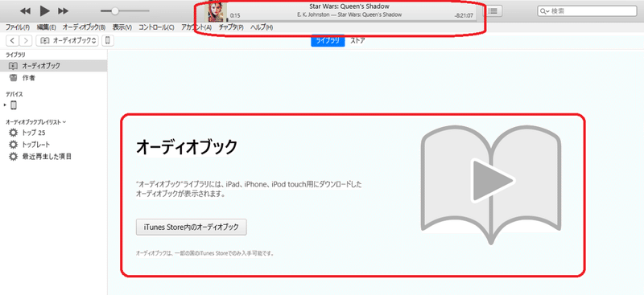Open the コントロール(C) menu
The width and height of the screenshot is (644, 295).
(x=156, y=27)
